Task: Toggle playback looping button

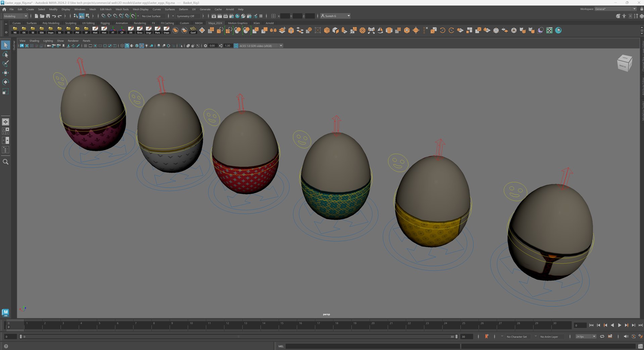Action: coord(602,336)
